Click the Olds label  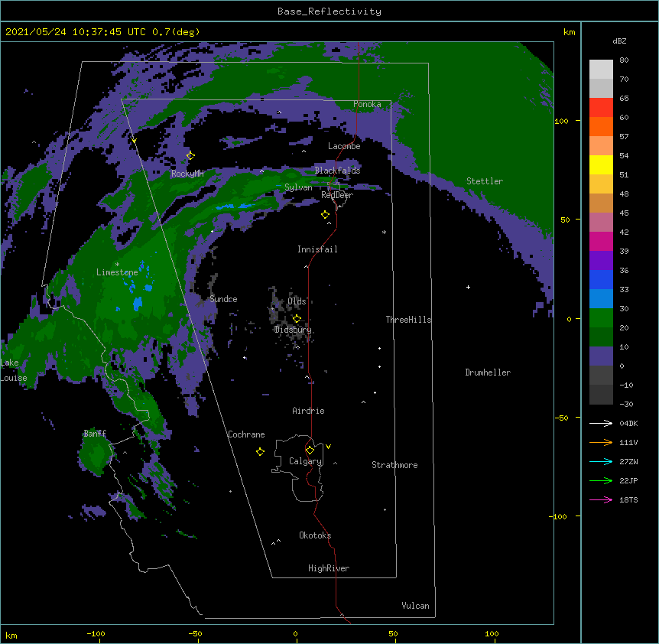pyautogui.click(x=297, y=301)
